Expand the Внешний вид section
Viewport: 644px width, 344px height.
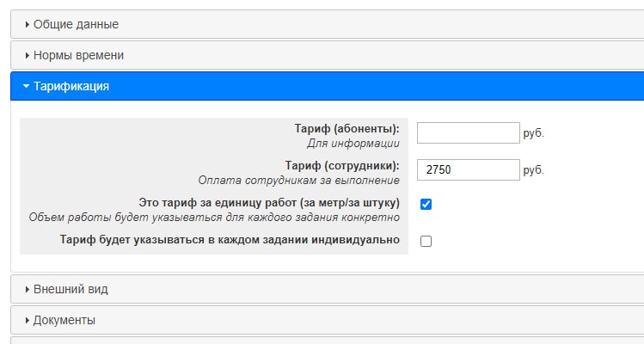(327, 289)
